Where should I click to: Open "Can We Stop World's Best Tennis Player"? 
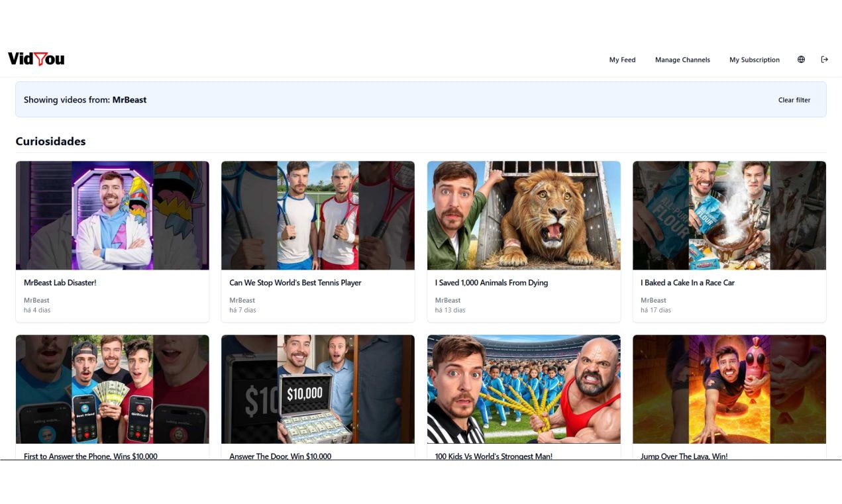tap(295, 282)
